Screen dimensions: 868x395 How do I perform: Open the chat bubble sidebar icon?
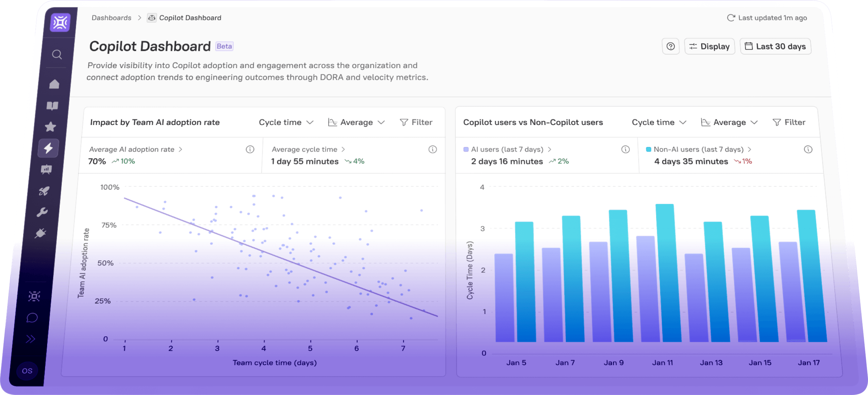click(32, 318)
